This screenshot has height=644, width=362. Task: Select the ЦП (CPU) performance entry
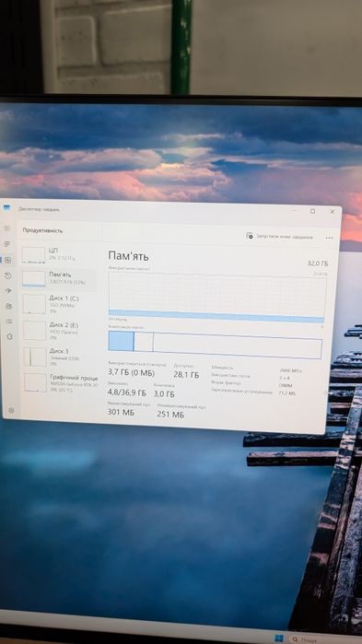click(x=58, y=254)
